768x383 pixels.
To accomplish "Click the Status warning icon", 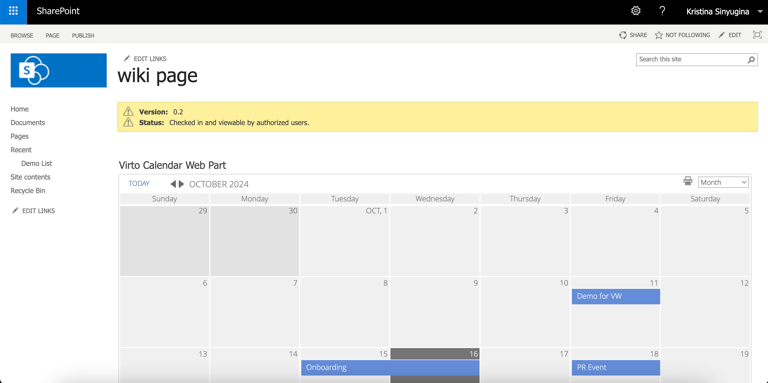I will (x=128, y=122).
